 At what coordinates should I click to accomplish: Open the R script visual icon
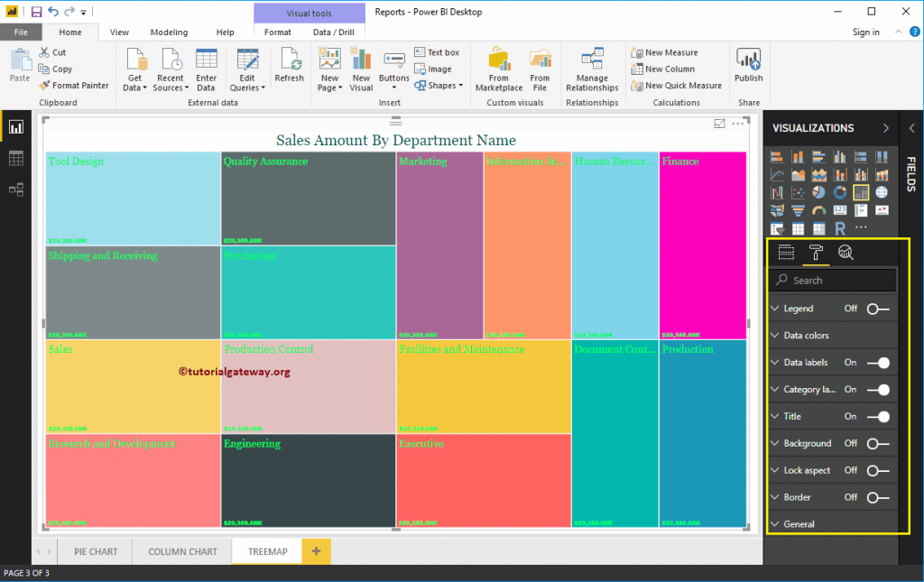pyautogui.click(x=840, y=227)
